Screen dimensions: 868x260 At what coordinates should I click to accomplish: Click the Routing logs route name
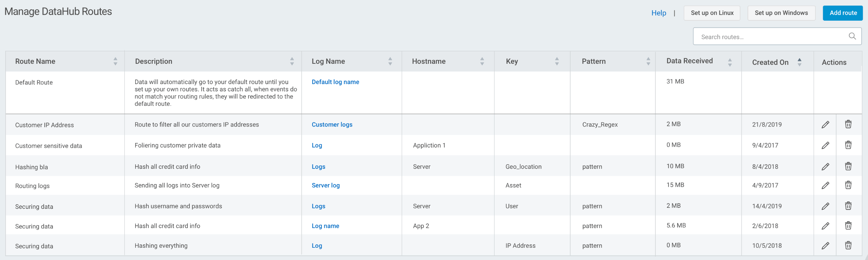[x=32, y=186]
